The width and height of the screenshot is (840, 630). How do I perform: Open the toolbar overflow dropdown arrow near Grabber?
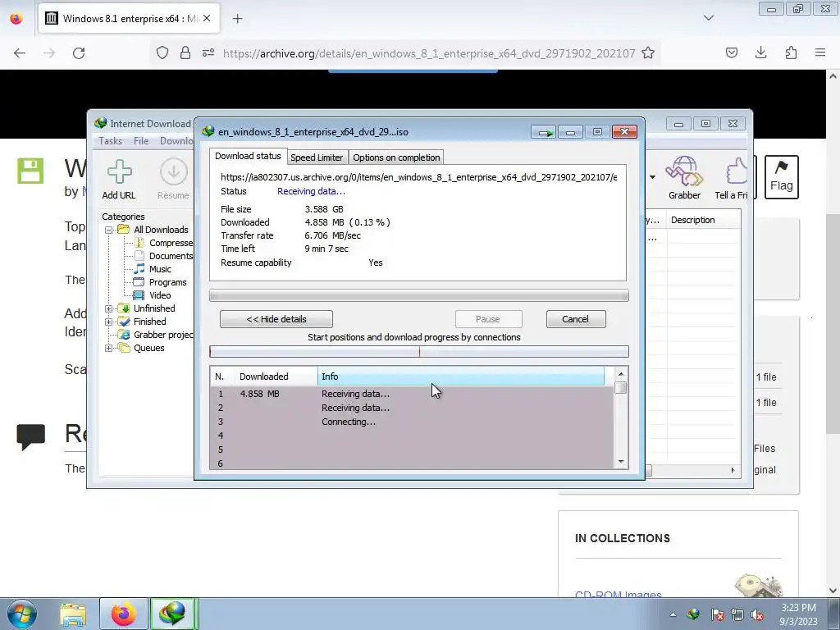(x=652, y=177)
